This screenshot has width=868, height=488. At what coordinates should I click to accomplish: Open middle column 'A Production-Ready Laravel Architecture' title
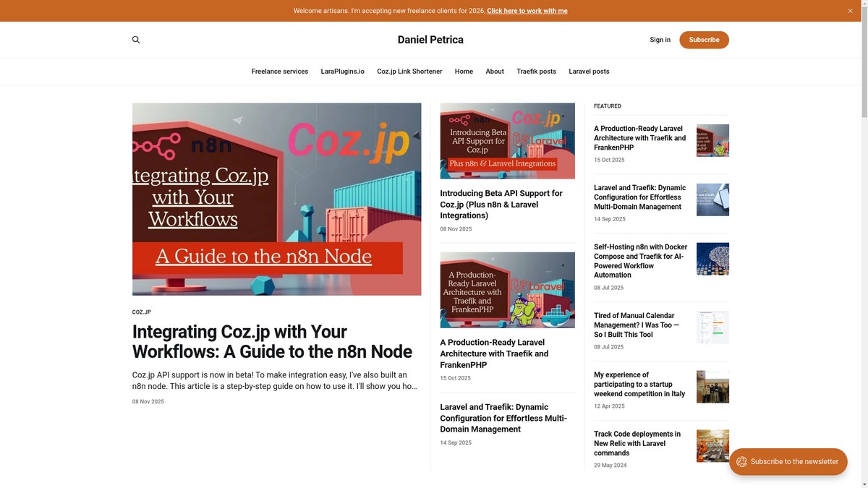[x=494, y=354]
